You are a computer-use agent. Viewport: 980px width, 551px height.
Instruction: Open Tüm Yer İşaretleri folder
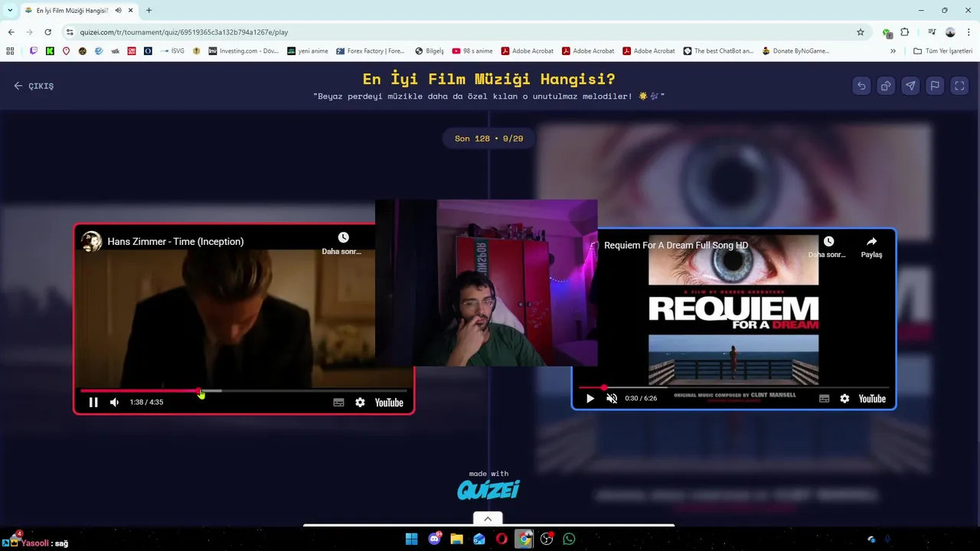point(943,51)
